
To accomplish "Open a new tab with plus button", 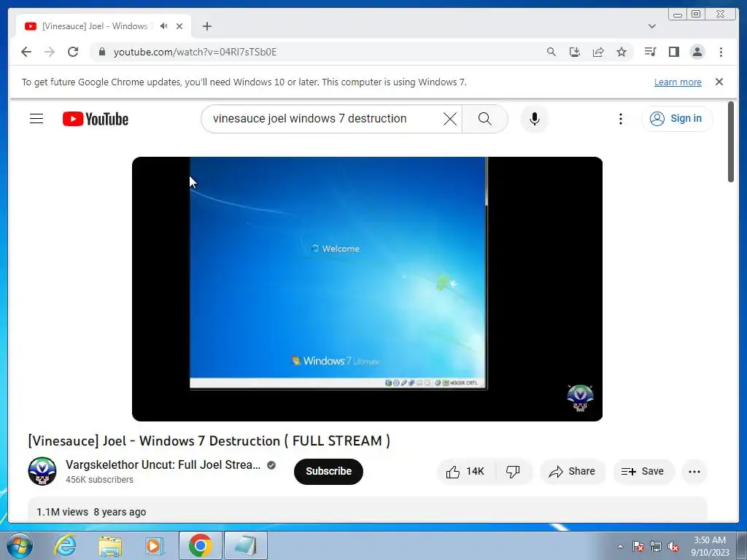I will [206, 26].
